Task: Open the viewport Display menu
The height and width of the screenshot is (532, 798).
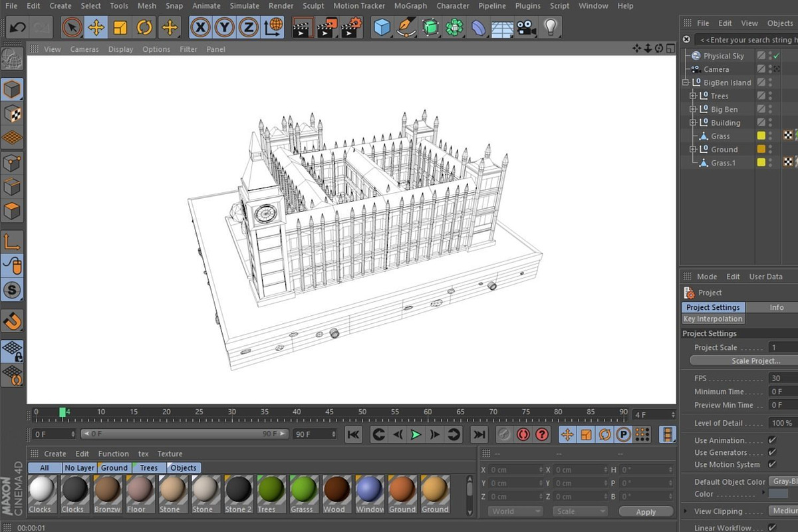Action: click(x=120, y=49)
